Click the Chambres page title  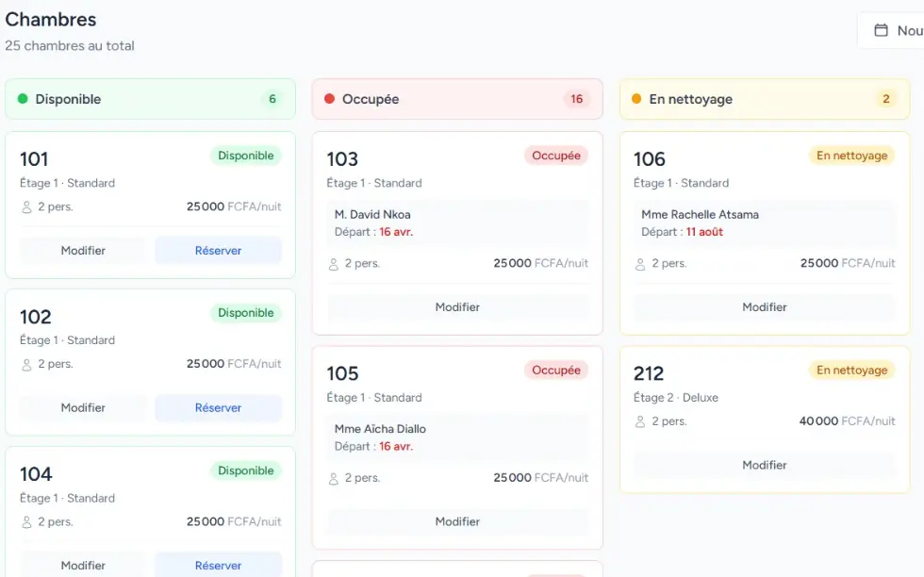51,20
